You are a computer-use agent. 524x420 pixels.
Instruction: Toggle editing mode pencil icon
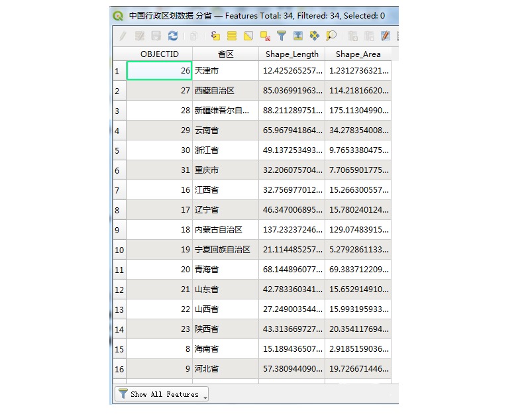(123, 36)
